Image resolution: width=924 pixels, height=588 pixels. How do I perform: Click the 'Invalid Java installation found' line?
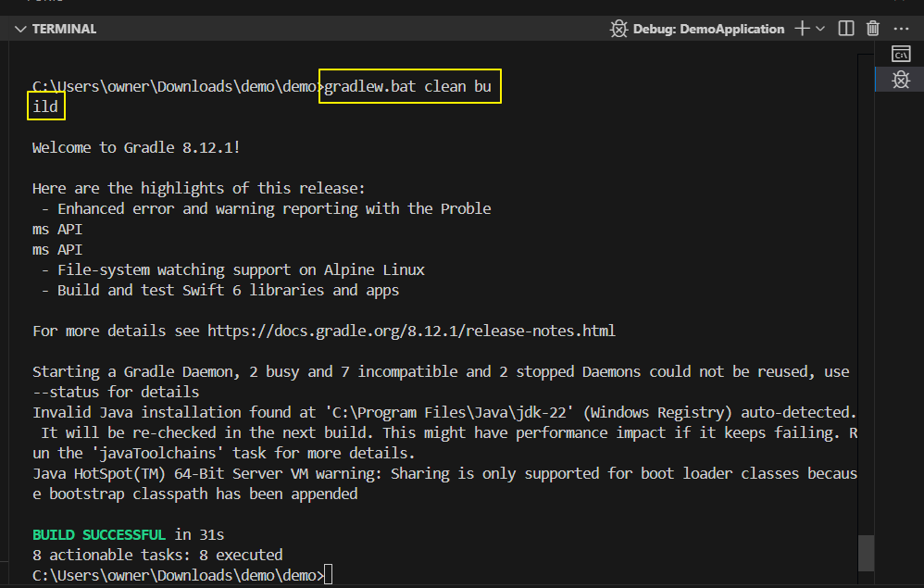coord(444,412)
